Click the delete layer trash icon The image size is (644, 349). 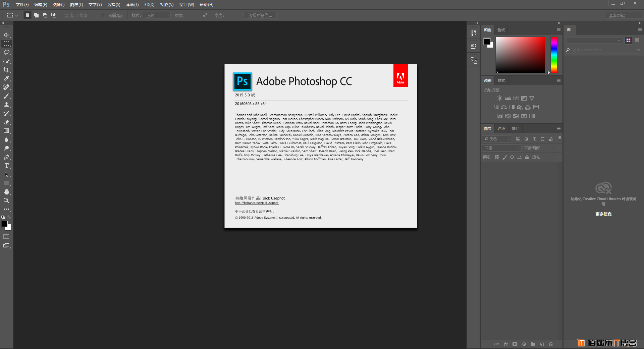tap(551, 344)
